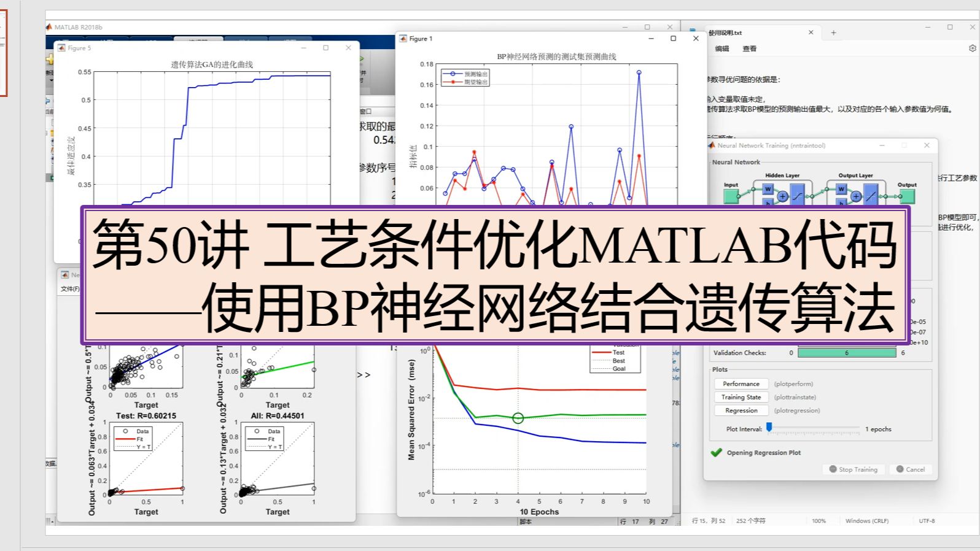Close the 使用说明.txt Notepad tab
Screen dimensions: 980x551
pyautogui.click(x=811, y=33)
